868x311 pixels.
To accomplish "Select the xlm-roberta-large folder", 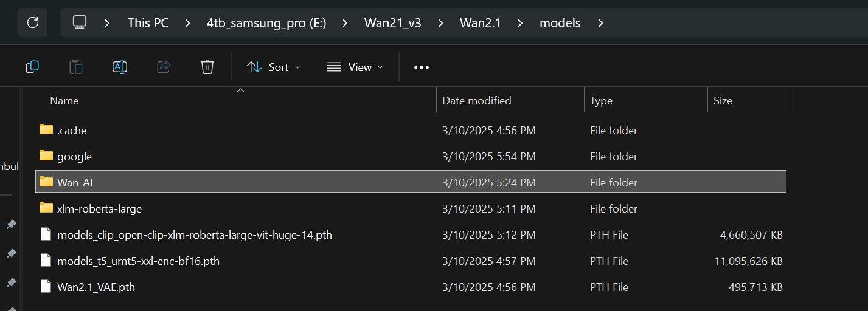I will pyautogui.click(x=99, y=209).
